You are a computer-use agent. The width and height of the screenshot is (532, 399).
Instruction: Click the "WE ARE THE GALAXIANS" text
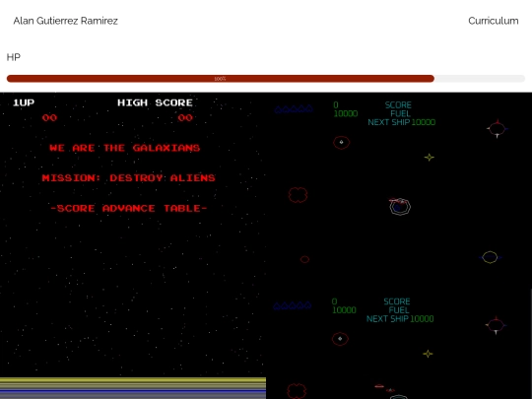pos(125,148)
